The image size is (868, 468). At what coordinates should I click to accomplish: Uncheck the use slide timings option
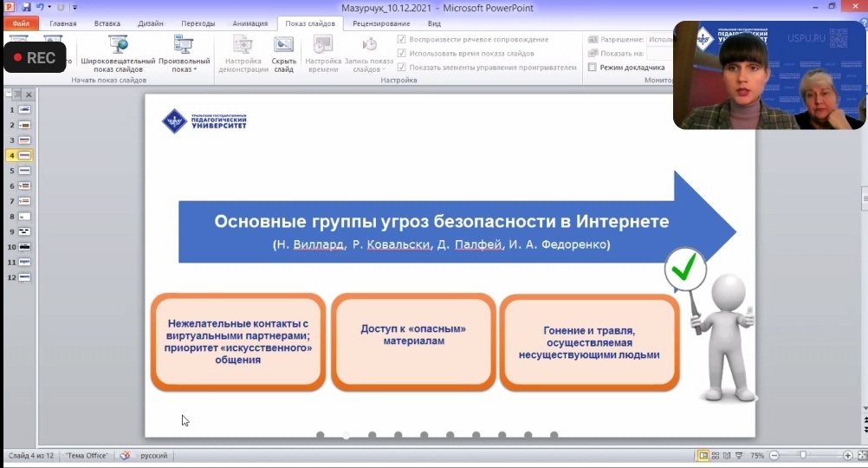click(x=402, y=54)
